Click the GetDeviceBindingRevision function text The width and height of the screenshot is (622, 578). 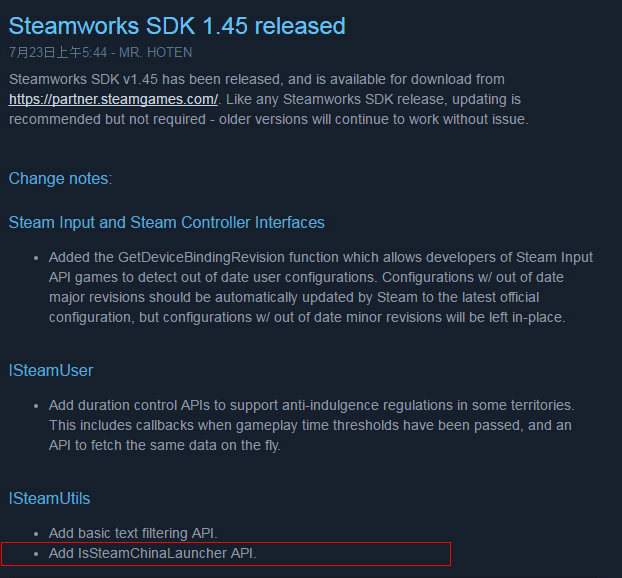(x=201, y=257)
